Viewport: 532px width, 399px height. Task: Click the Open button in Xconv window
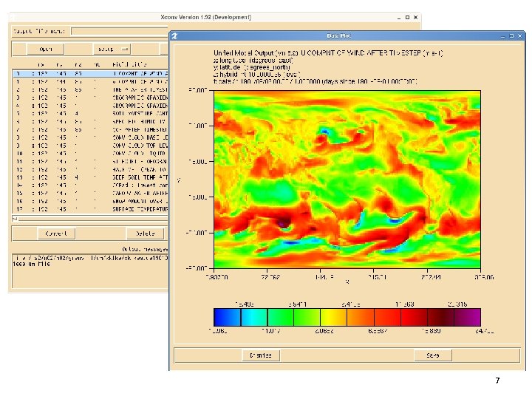coord(45,50)
